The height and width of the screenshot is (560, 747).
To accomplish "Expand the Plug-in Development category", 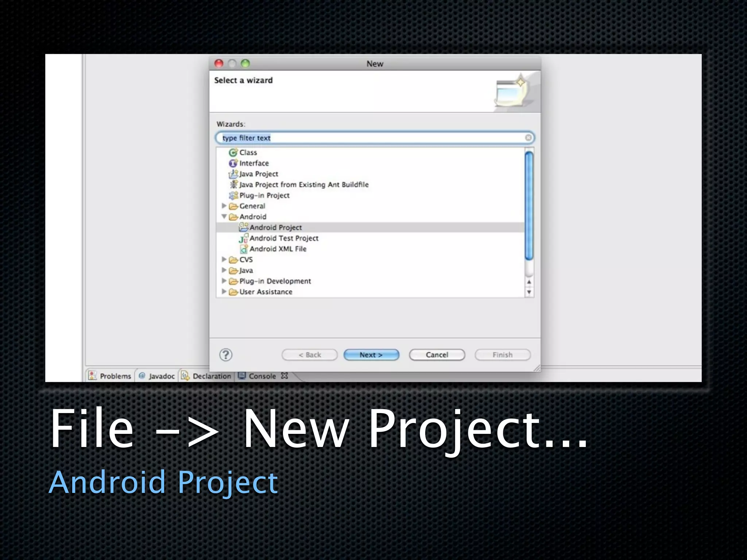I will [224, 281].
